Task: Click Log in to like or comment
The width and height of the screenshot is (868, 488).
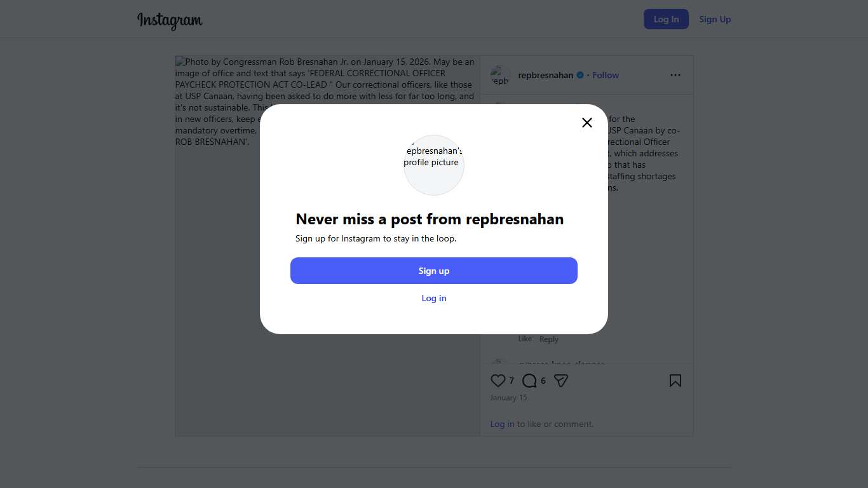Action: coord(502,424)
